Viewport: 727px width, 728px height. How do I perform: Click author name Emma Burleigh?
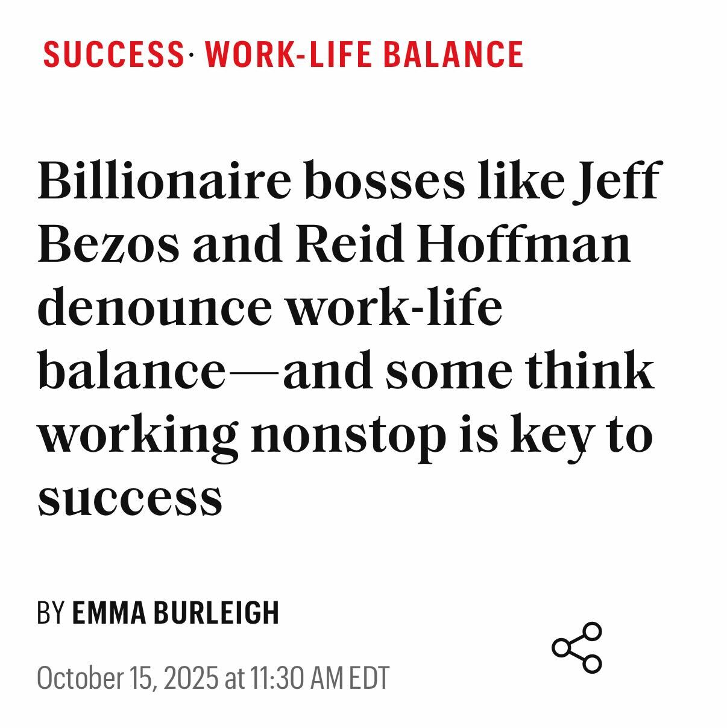pyautogui.click(x=175, y=613)
